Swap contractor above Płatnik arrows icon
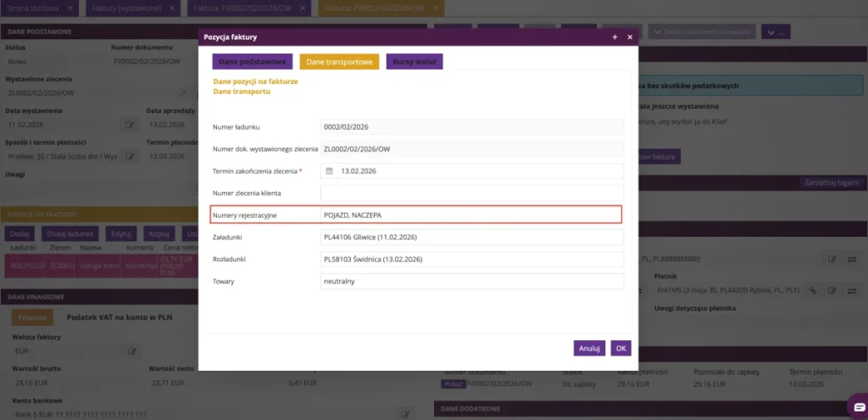 (851, 259)
